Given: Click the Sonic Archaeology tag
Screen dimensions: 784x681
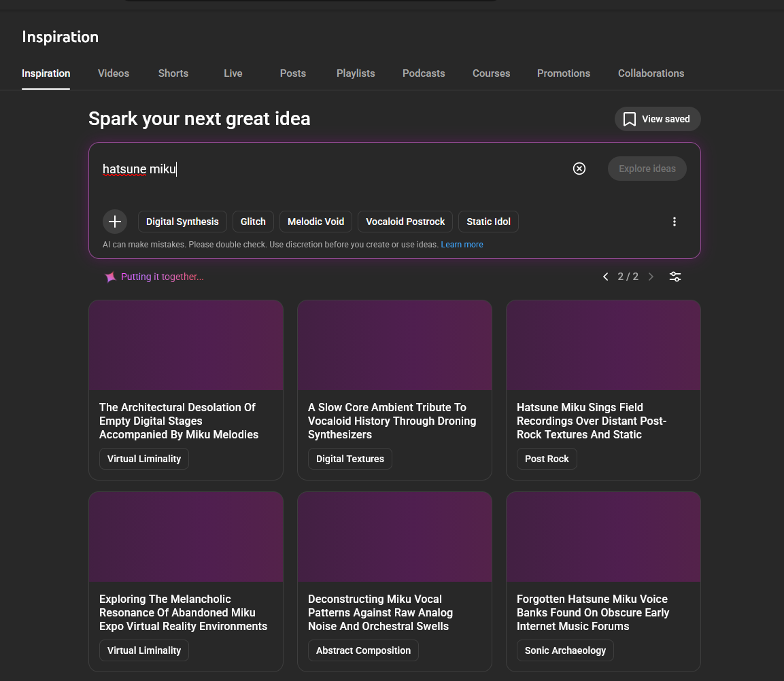Looking at the screenshot, I should point(565,650).
